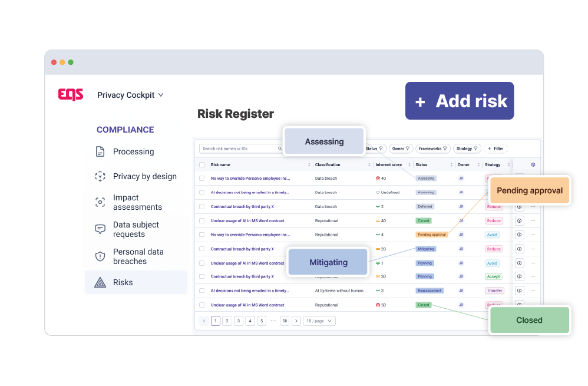
Task: Click the Processing document icon in sidebar
Action: tap(100, 151)
